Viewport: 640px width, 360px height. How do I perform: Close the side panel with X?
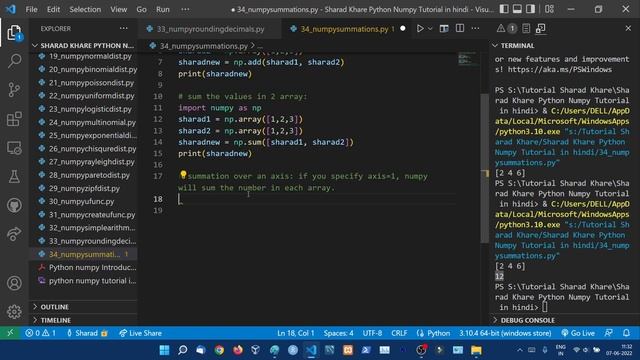(x=628, y=28)
